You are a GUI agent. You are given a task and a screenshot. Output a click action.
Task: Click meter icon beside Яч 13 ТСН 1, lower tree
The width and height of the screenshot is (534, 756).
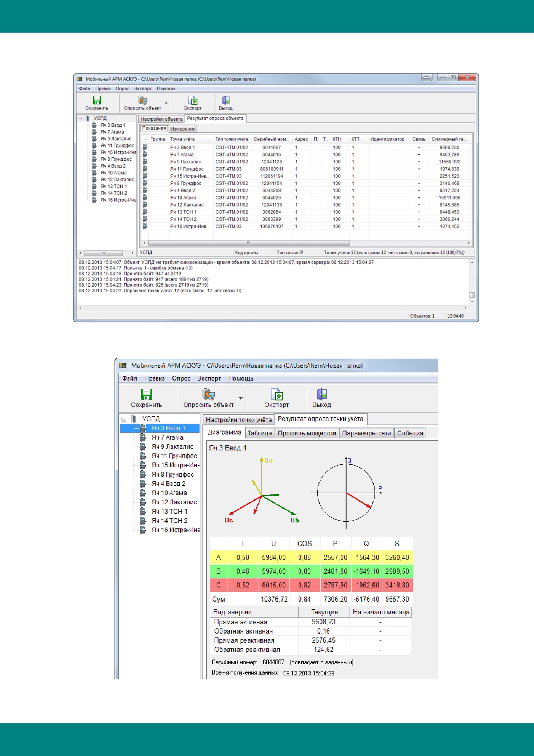coord(143,511)
